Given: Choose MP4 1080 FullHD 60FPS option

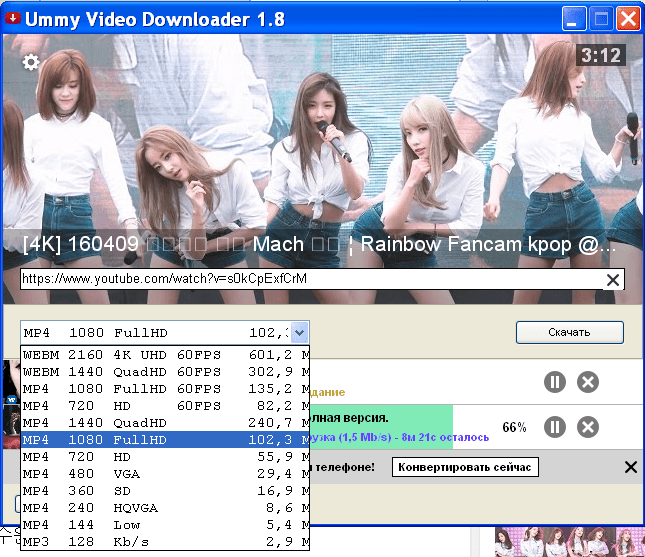Looking at the screenshot, I should 165,389.
